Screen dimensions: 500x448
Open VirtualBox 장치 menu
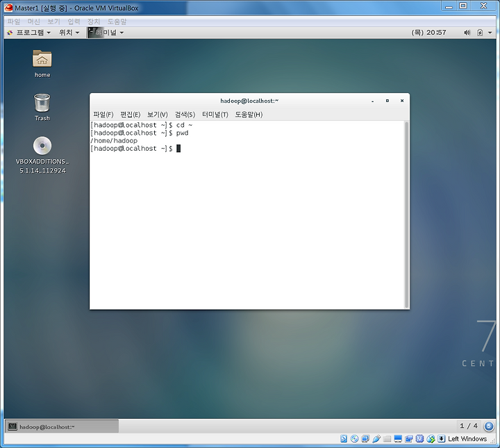(x=94, y=22)
